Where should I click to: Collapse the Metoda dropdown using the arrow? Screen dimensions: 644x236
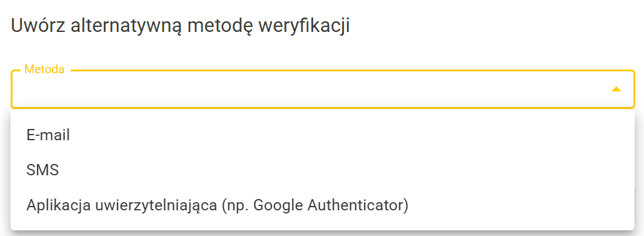pyautogui.click(x=616, y=90)
